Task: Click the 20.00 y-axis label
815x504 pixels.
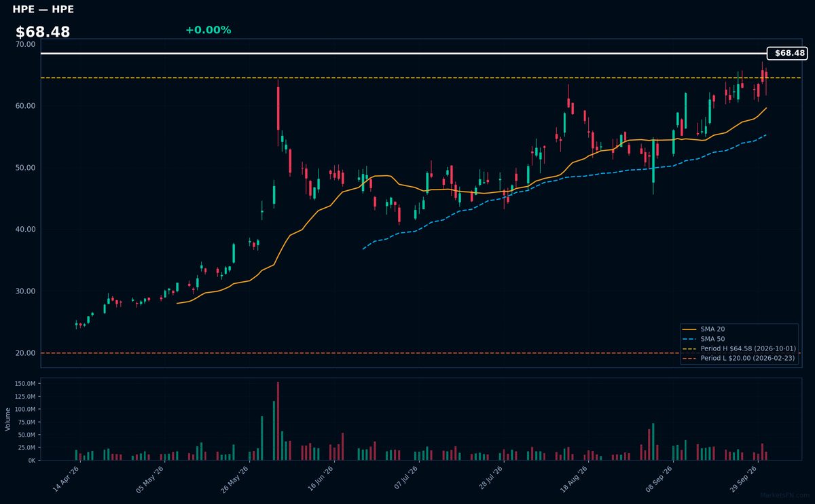Action: [x=26, y=353]
